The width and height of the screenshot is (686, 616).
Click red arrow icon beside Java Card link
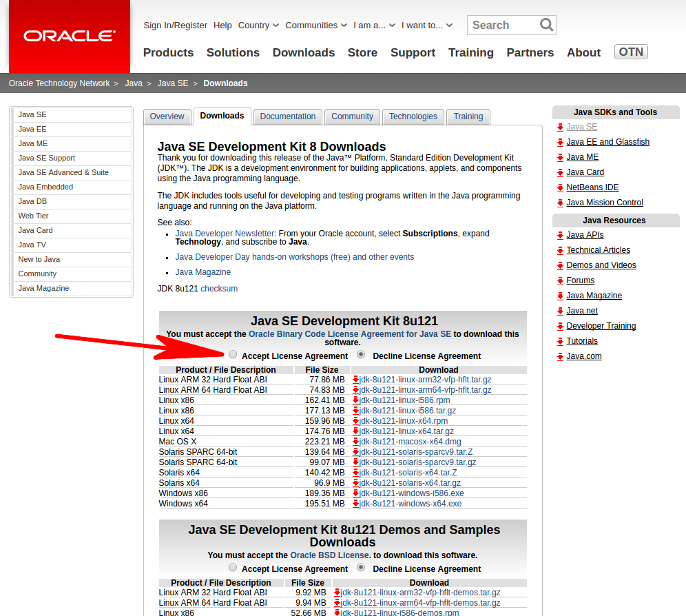560,172
